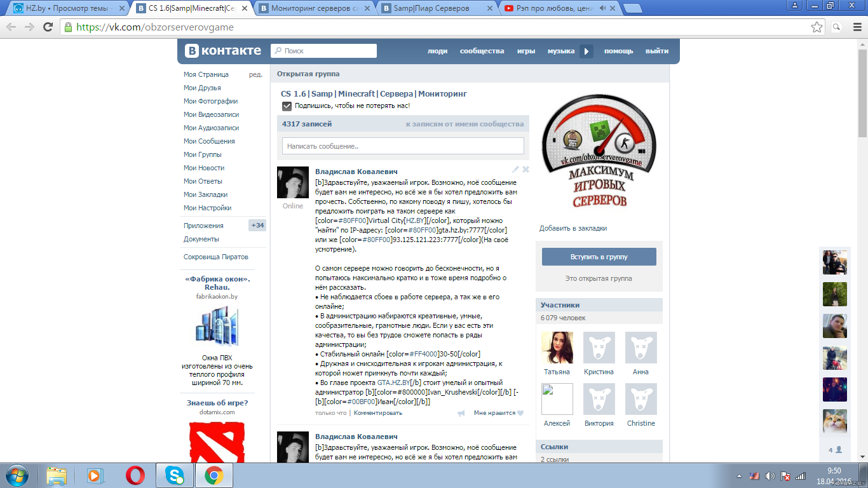Click the 'Вступить в группу' button
The width and height of the screenshot is (868, 488).
coord(599,257)
